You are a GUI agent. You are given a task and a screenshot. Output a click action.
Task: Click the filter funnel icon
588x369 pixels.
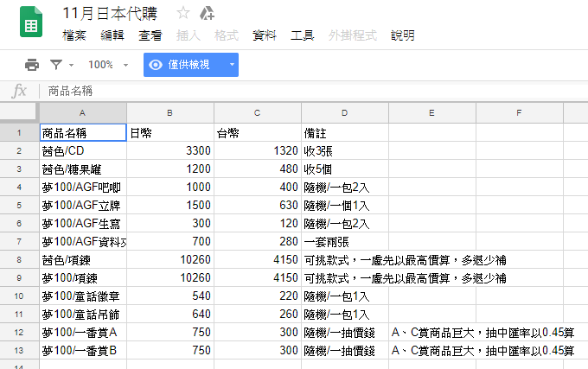[56, 65]
